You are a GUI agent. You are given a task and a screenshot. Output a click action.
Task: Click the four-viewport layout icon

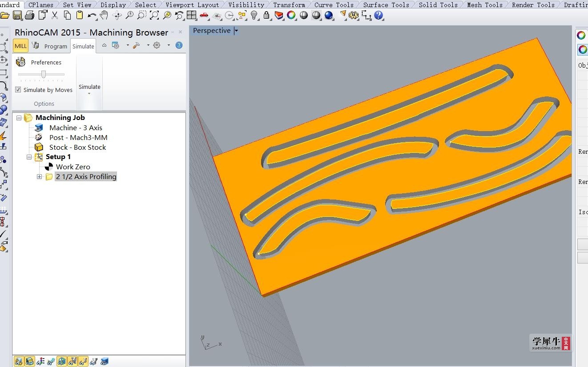[192, 16]
